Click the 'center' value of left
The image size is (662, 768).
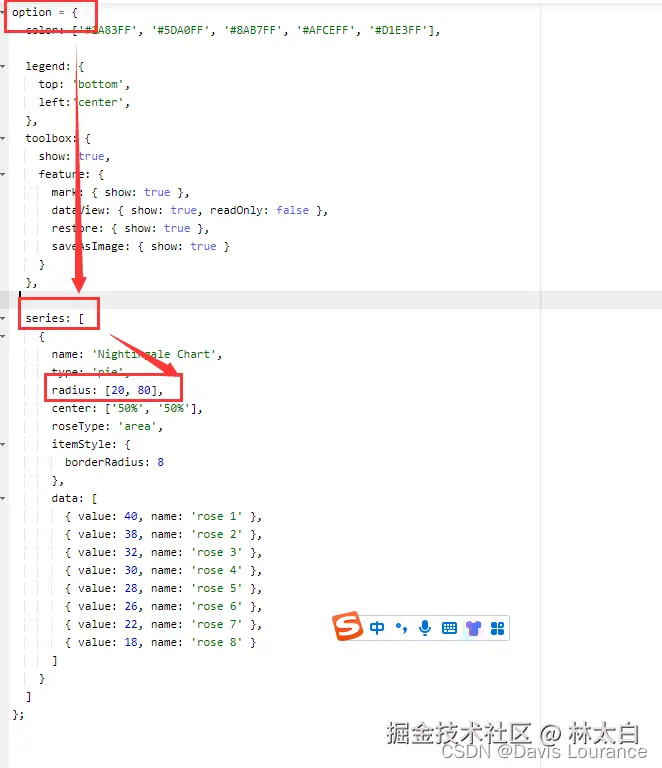click(x=98, y=102)
